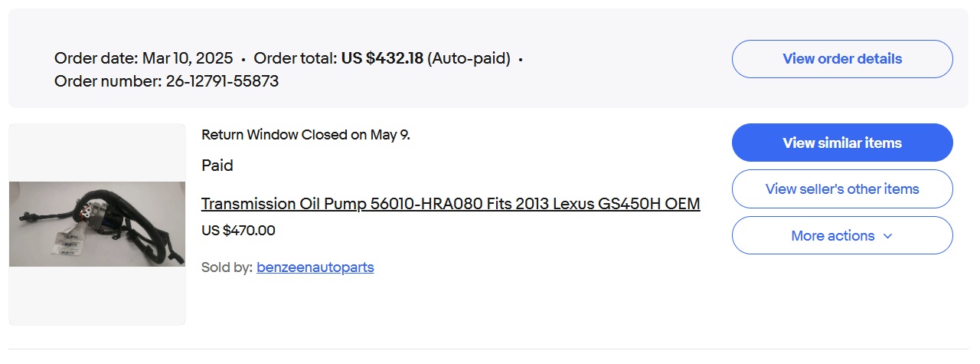Click the Paid status text

(x=217, y=166)
